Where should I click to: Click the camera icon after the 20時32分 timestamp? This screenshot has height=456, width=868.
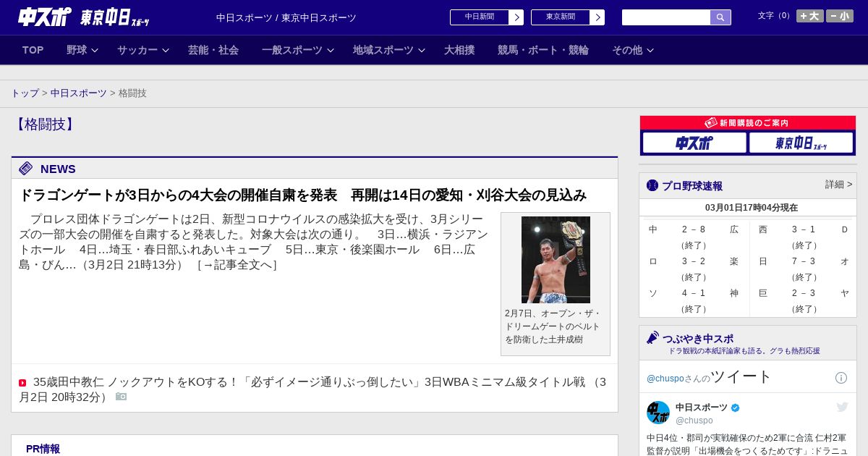[x=121, y=397]
